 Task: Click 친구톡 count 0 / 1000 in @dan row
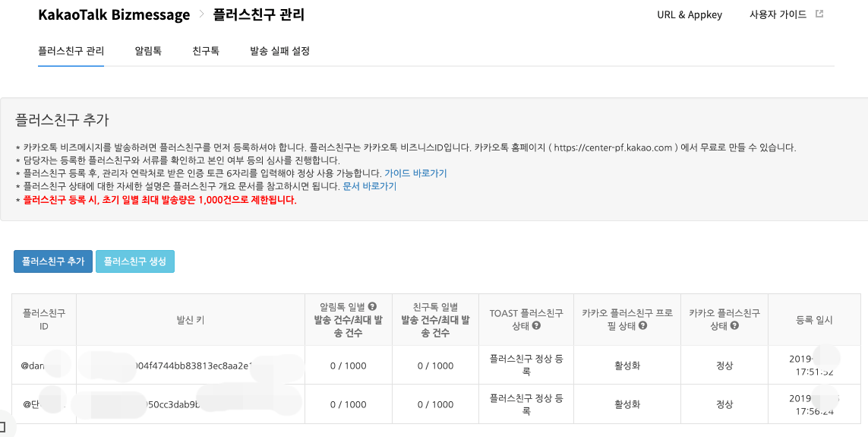click(x=436, y=366)
